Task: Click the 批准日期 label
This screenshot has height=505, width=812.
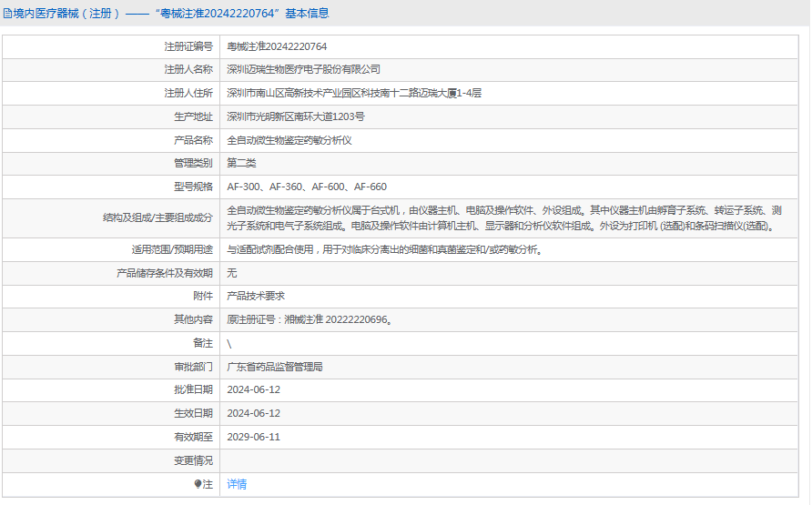Action: (x=193, y=389)
